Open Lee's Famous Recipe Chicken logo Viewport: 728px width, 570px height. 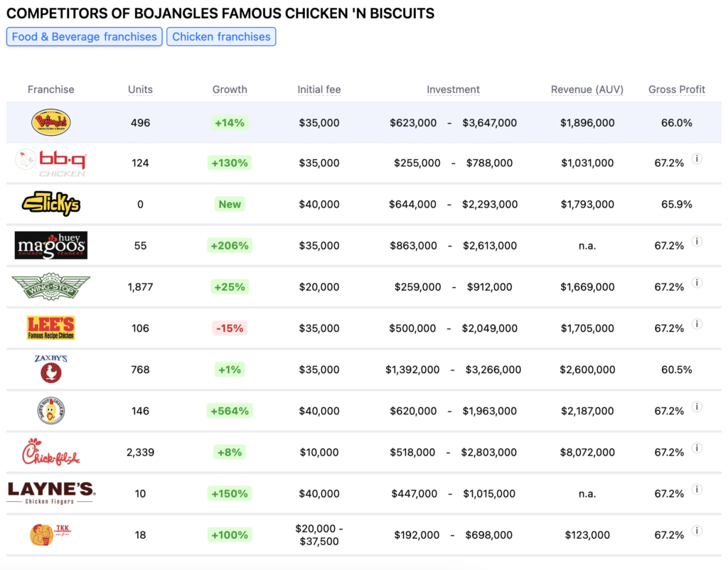tap(50, 328)
